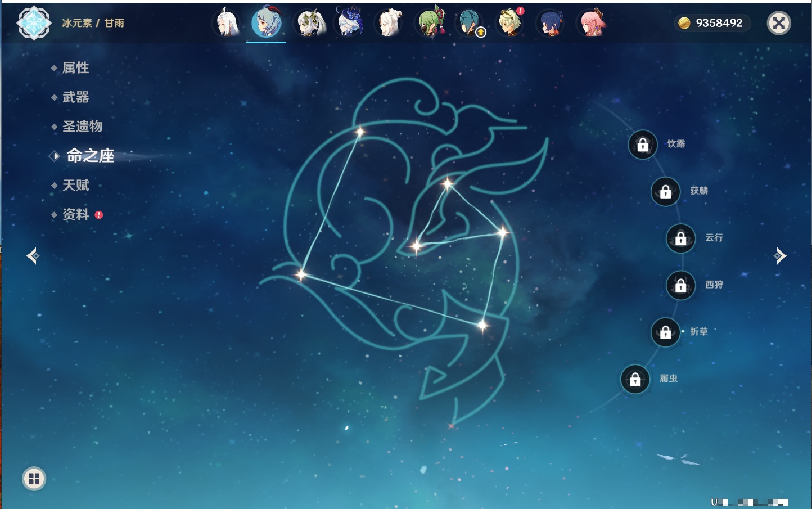Switch to next character with right arrow

tap(779, 256)
